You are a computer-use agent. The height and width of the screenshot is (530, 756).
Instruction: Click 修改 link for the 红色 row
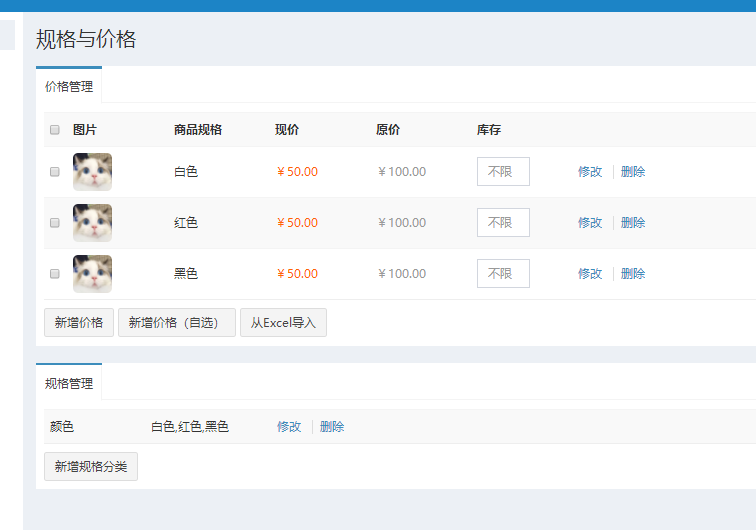tap(590, 223)
